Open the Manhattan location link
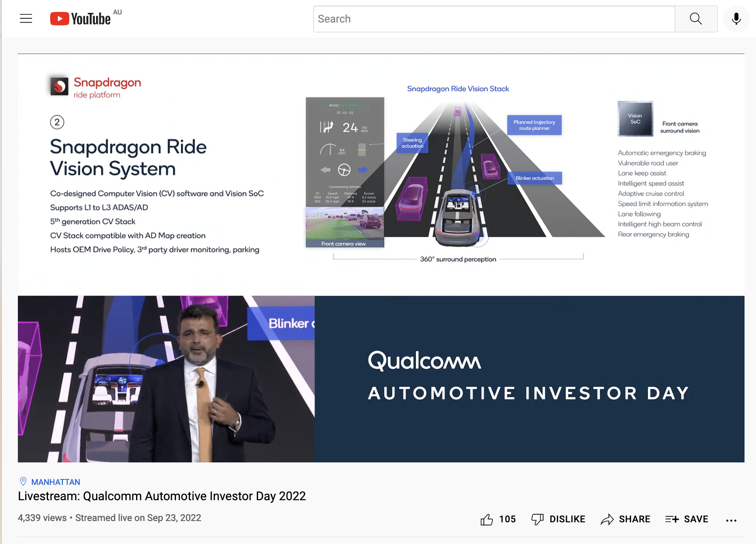The height and width of the screenshot is (544, 756). tap(56, 482)
